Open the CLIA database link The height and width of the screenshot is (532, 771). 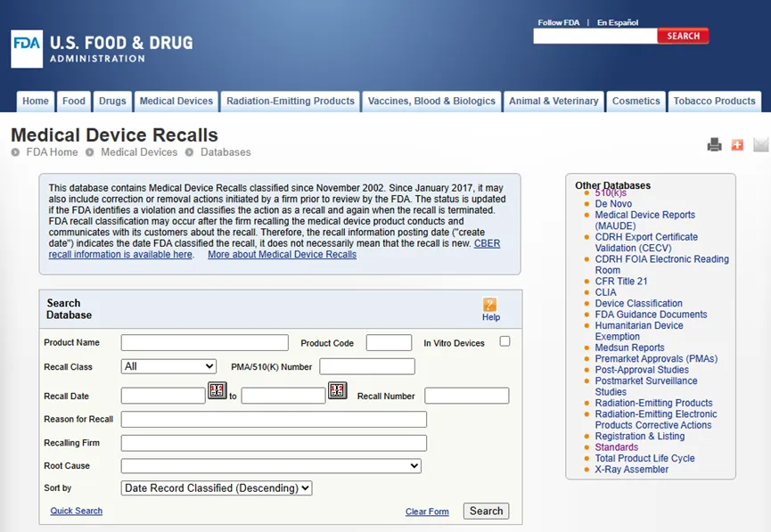point(605,292)
